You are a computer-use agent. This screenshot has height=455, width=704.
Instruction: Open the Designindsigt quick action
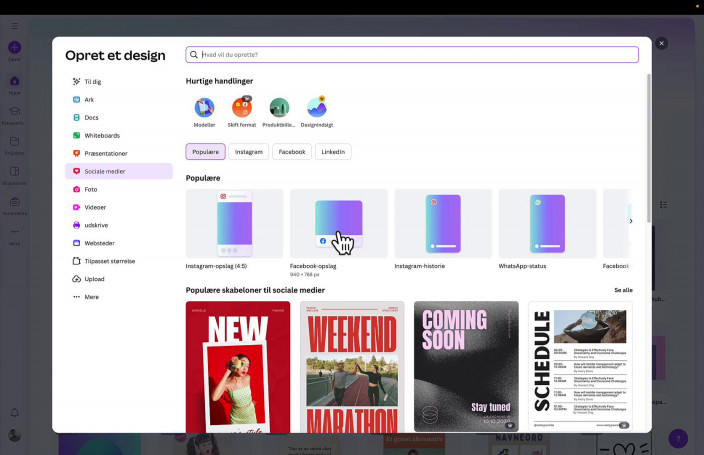click(317, 107)
